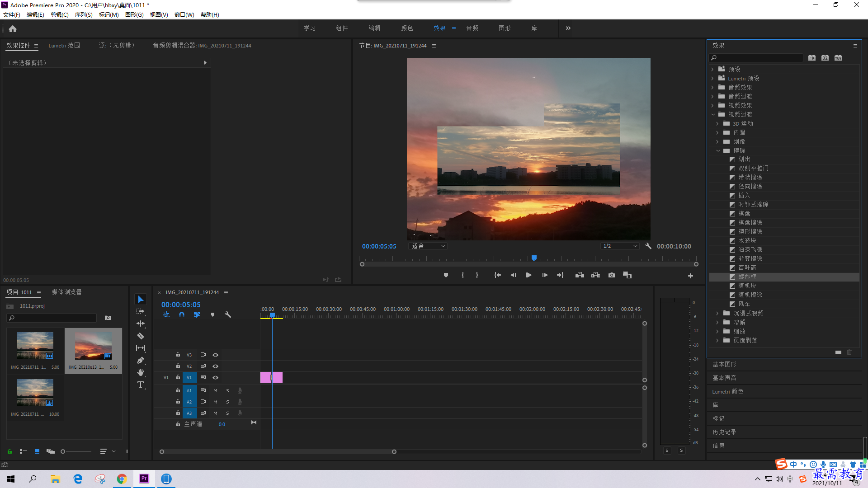
Task: Click the Extract button in Program monitor
Action: [x=595, y=275]
